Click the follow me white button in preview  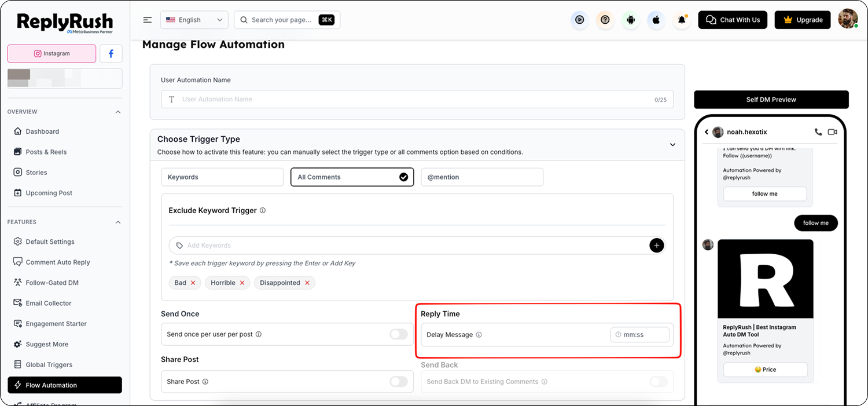[x=765, y=194]
